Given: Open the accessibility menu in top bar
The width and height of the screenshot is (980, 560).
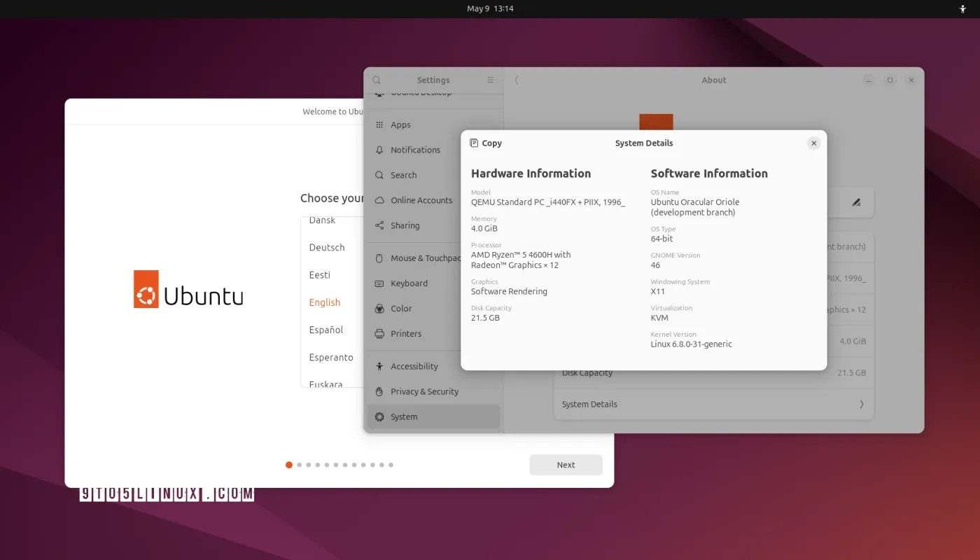Looking at the screenshot, I should point(962,9).
